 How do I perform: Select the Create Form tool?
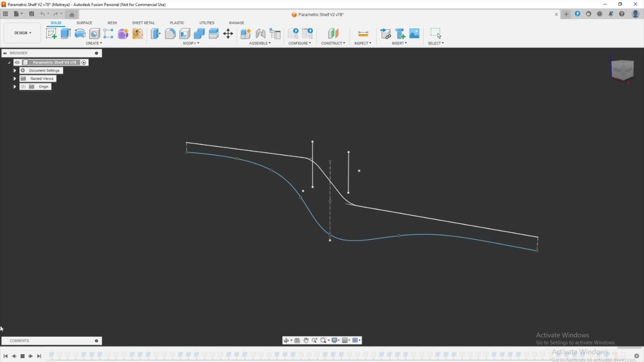(123, 34)
